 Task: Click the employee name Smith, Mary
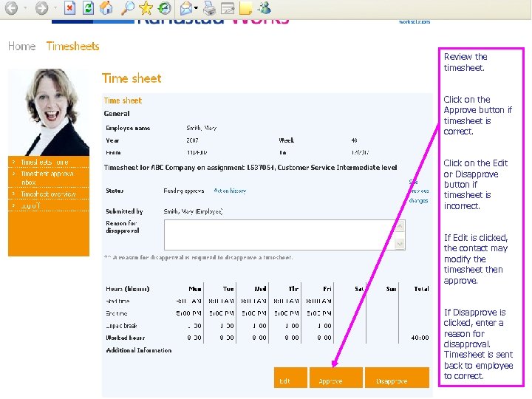tap(202, 128)
